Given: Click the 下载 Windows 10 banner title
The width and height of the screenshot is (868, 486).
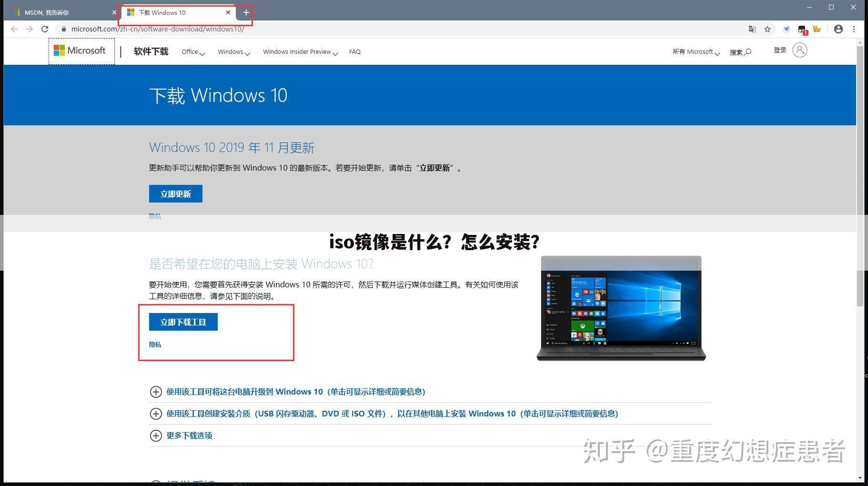Looking at the screenshot, I should point(218,95).
